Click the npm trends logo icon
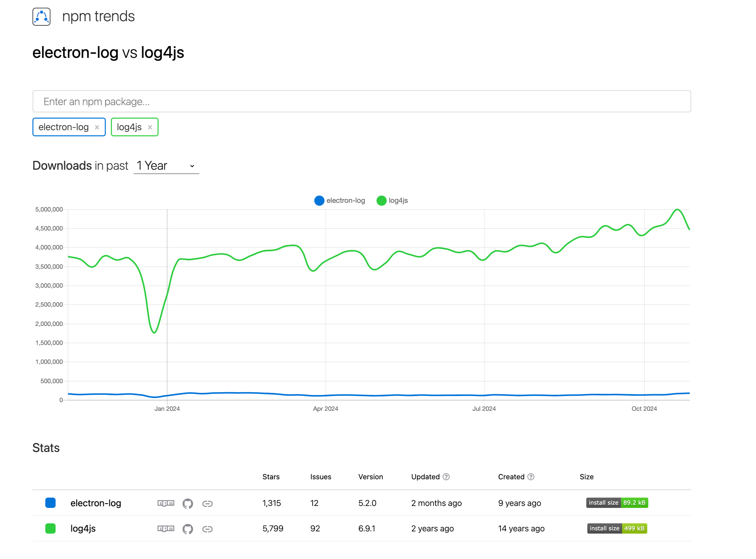This screenshot has width=756, height=559. pos(41,17)
